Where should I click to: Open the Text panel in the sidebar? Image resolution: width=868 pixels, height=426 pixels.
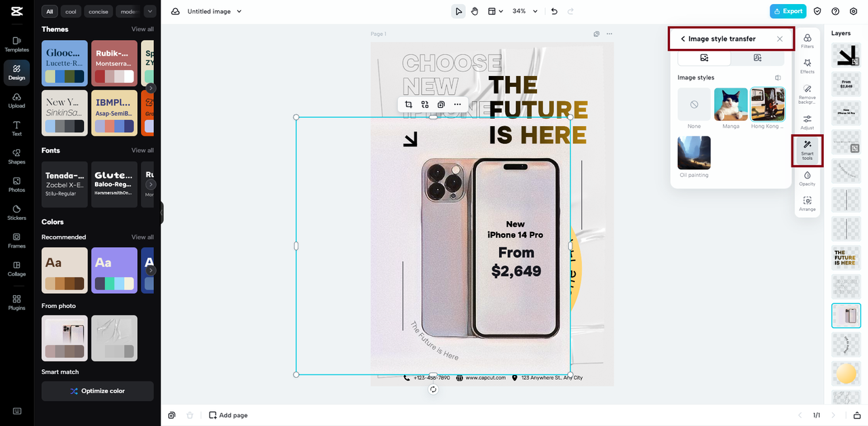[x=16, y=128]
